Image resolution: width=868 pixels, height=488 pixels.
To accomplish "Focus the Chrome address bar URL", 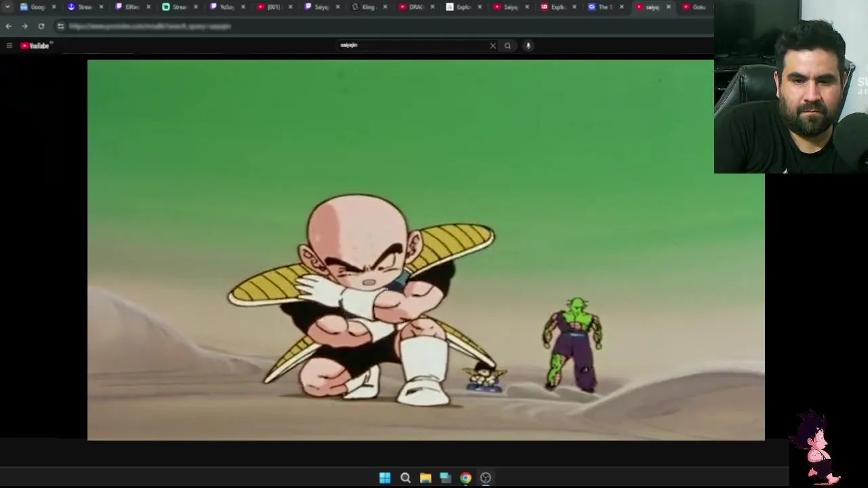I will pyautogui.click(x=150, y=26).
